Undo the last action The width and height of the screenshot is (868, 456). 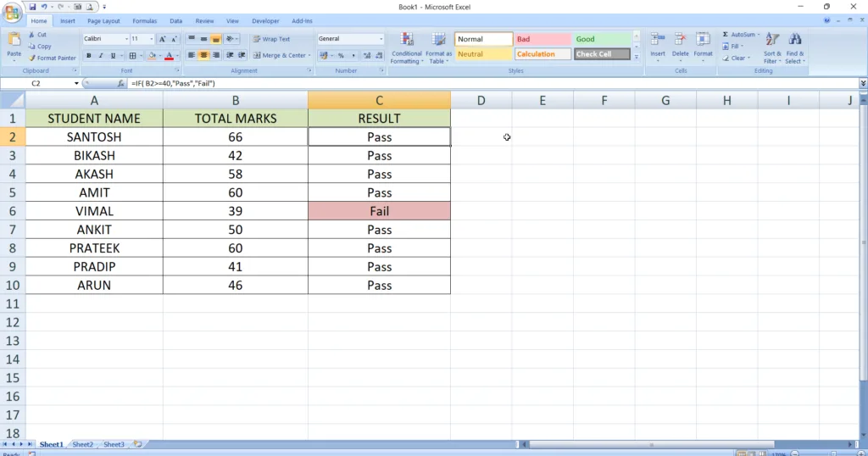click(x=44, y=7)
